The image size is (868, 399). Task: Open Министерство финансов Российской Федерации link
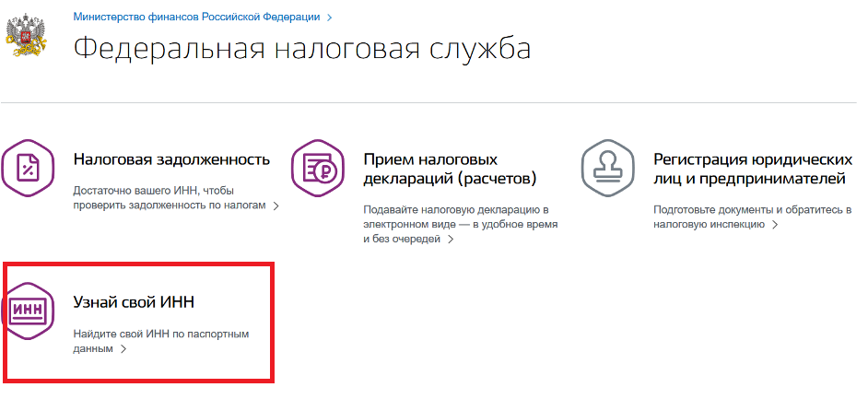point(196,17)
